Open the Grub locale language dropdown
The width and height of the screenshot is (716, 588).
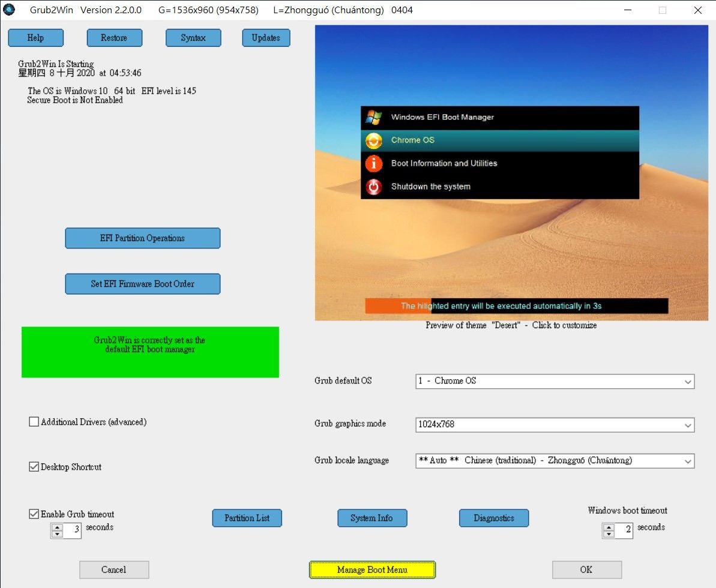click(687, 461)
